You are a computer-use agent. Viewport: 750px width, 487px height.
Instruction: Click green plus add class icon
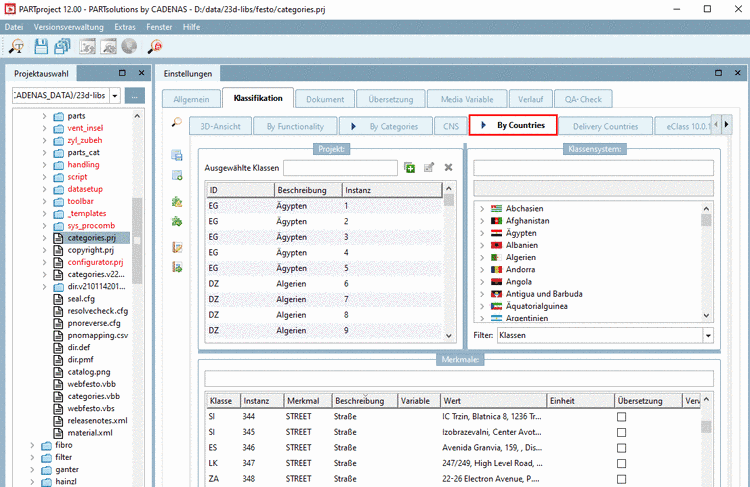pos(410,168)
